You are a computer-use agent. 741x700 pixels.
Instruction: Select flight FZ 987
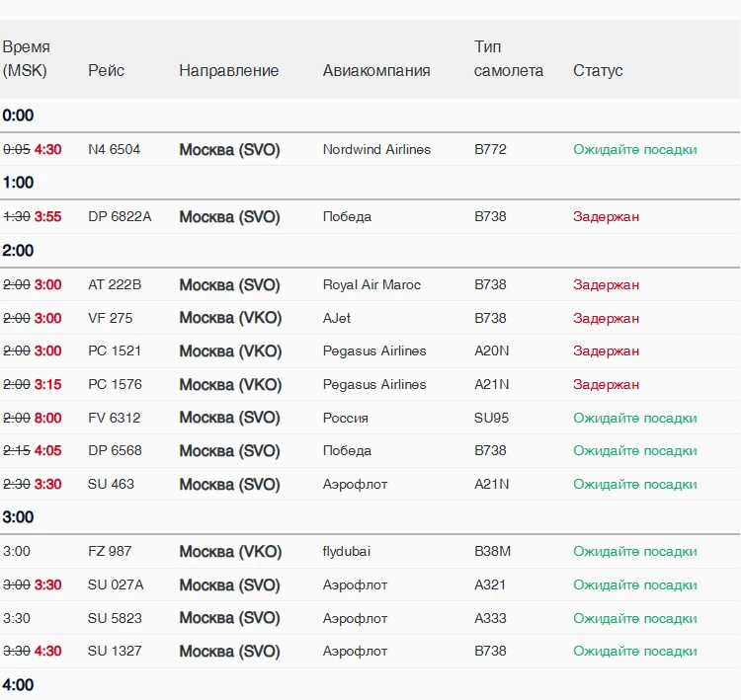[110, 551]
